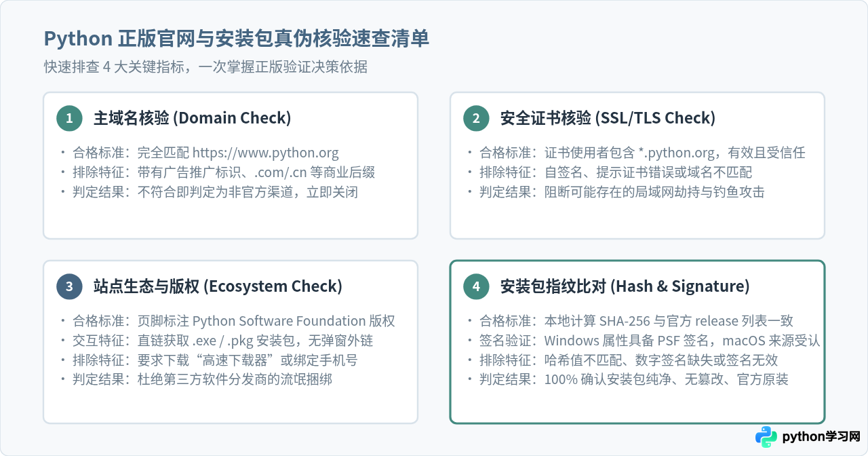
Task: Click the number 4 badge for Hash & Signature
Action: coord(476,286)
